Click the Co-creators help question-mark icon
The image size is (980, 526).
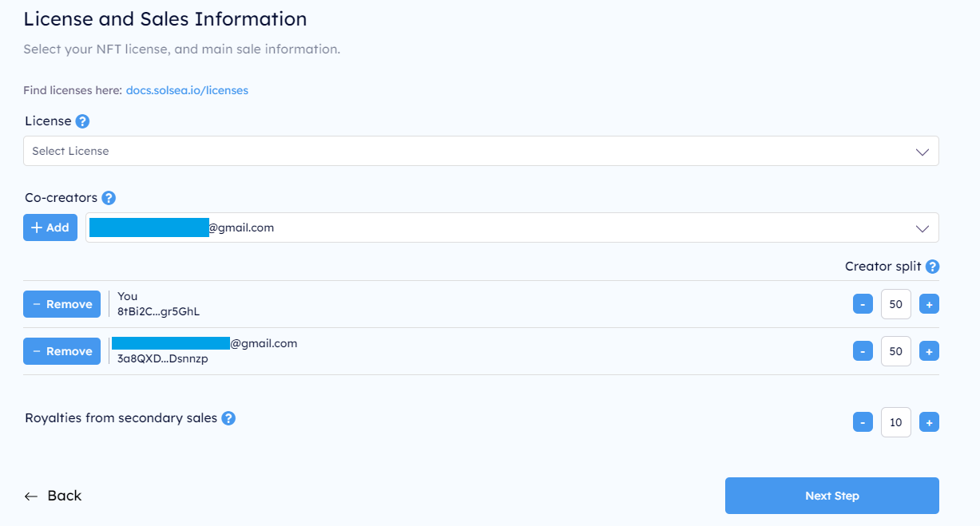pos(109,198)
